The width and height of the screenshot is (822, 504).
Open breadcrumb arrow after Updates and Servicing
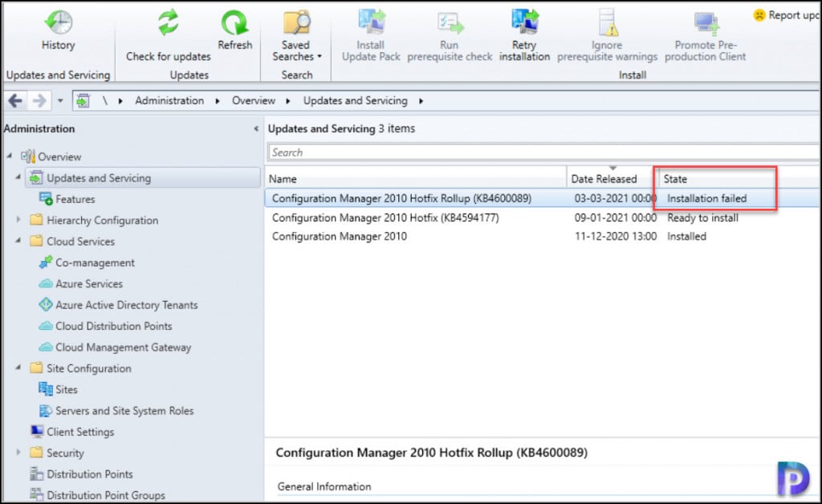click(x=421, y=101)
